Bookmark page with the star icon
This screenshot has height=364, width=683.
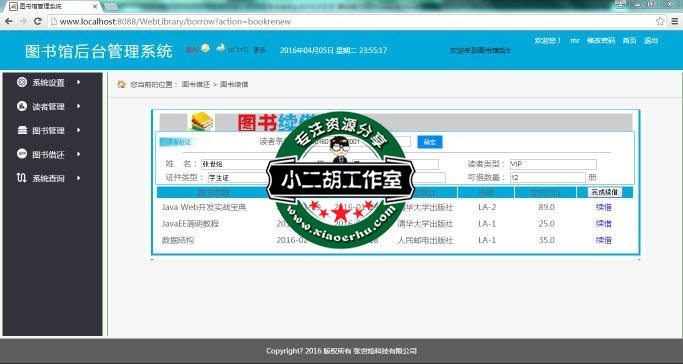[x=660, y=21]
